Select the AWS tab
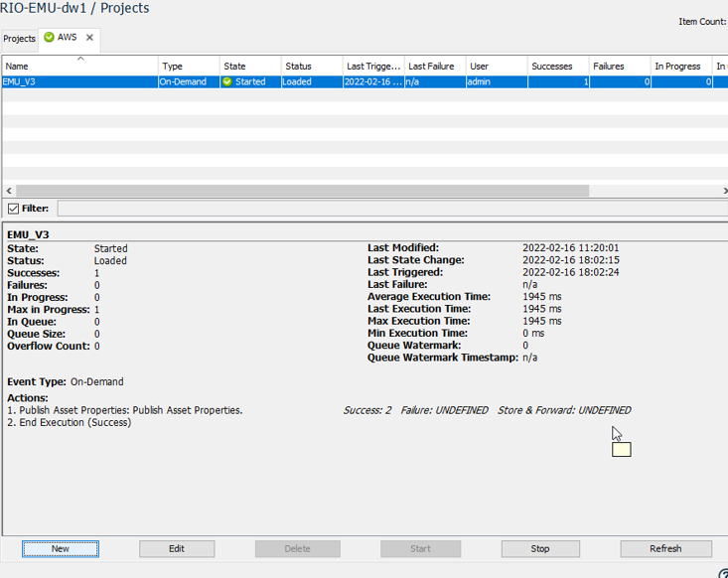 click(67, 37)
